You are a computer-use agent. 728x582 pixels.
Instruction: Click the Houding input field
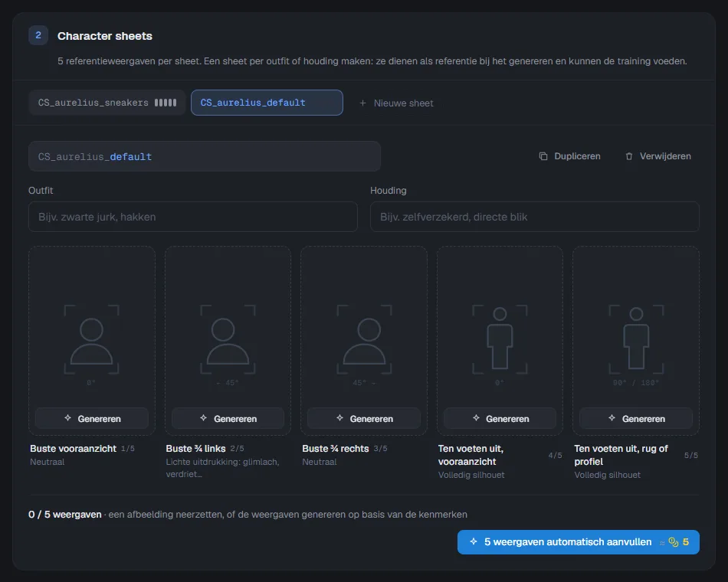pos(534,217)
